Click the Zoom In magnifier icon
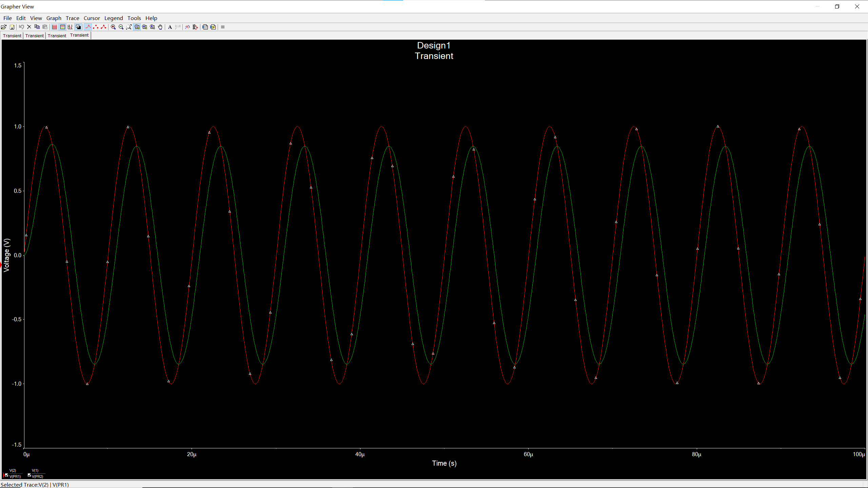Image resolution: width=868 pixels, height=488 pixels. 113,27
